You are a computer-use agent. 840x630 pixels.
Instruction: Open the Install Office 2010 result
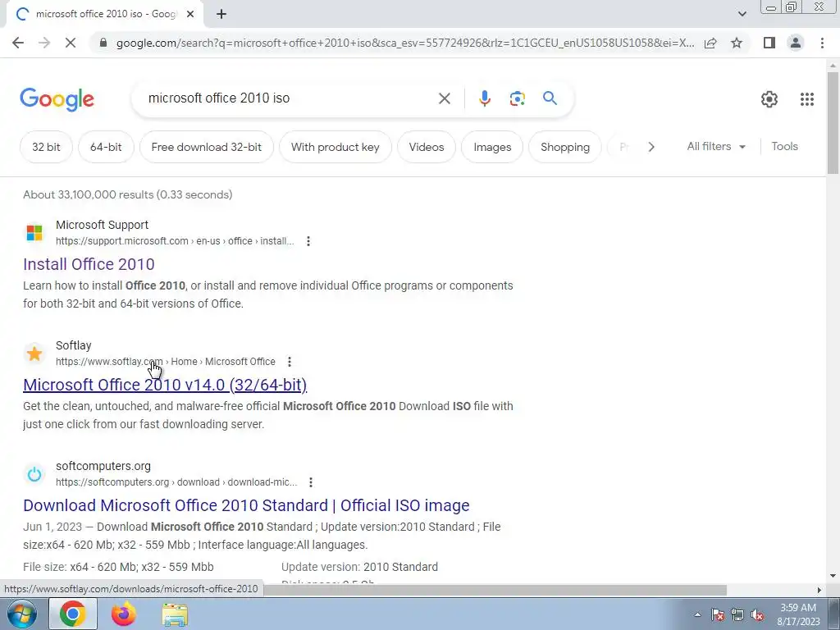(89, 264)
